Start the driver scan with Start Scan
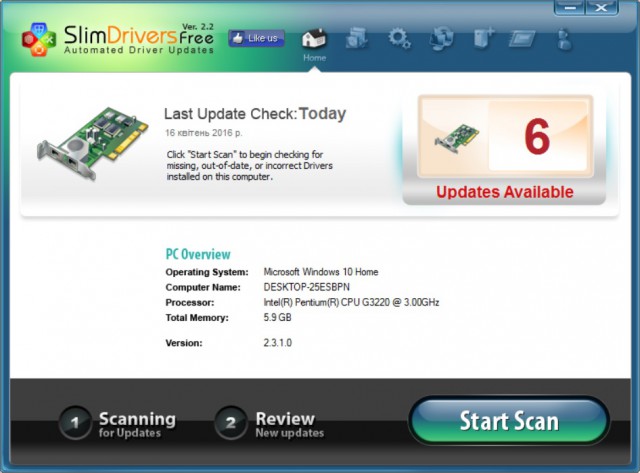640x473 pixels. 509,420
